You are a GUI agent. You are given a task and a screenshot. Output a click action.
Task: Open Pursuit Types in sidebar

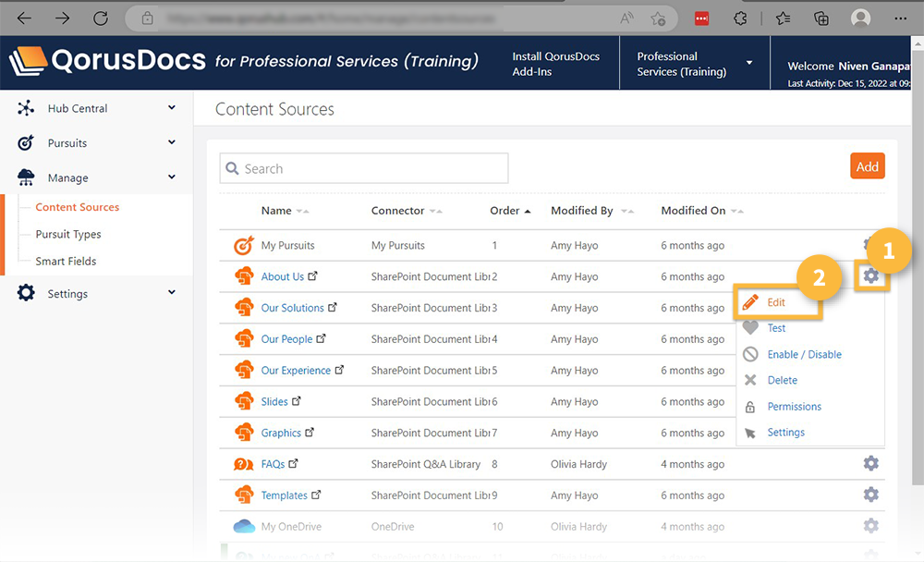pyautogui.click(x=67, y=234)
